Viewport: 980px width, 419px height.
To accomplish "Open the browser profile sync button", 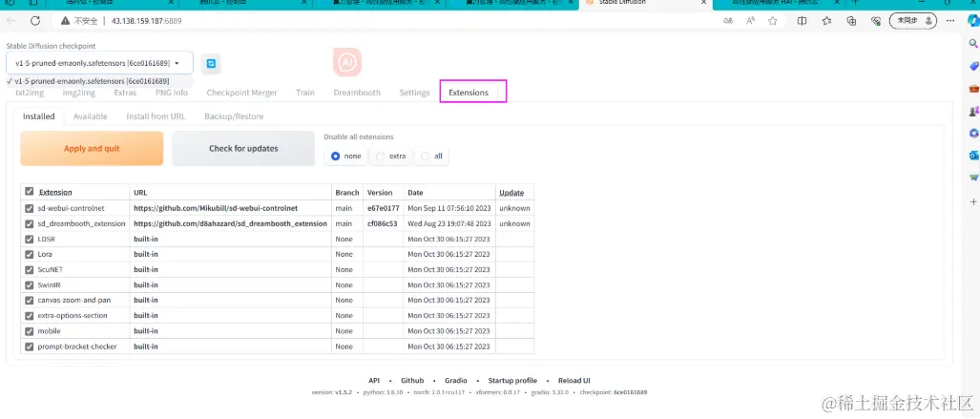I will point(913,21).
